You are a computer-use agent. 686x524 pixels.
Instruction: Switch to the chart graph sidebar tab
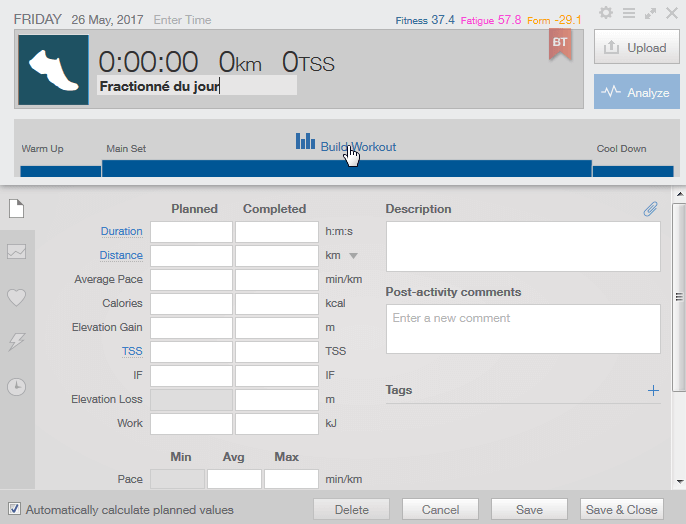coord(16,252)
